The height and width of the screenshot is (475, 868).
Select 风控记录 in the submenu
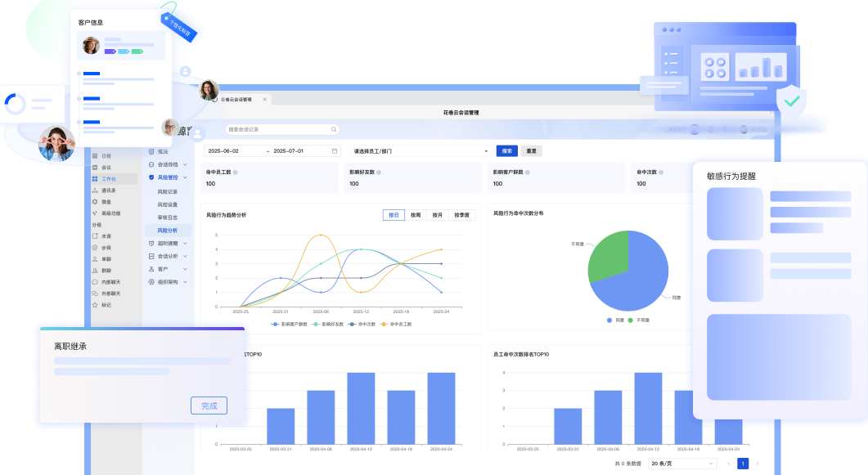pos(168,191)
